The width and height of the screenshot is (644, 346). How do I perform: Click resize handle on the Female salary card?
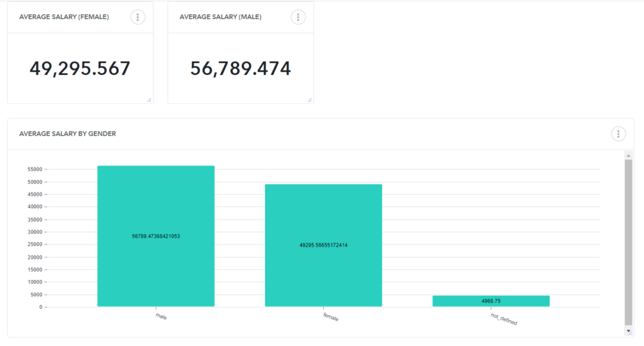[x=149, y=99]
